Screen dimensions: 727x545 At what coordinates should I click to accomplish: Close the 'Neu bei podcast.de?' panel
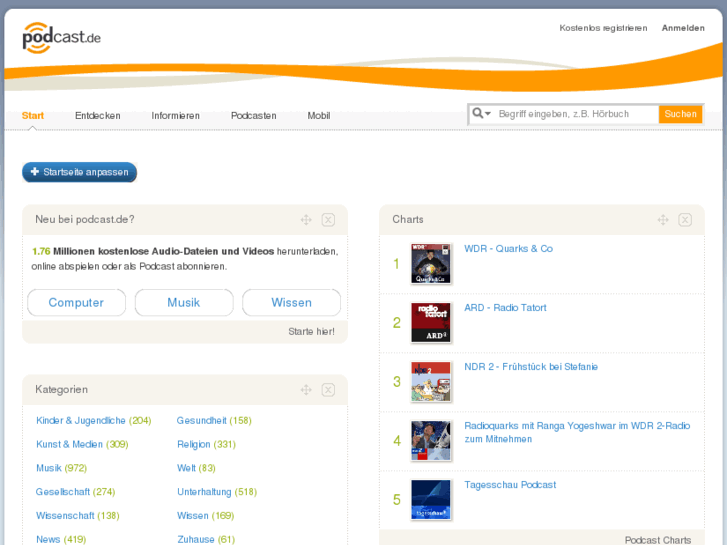(x=328, y=219)
